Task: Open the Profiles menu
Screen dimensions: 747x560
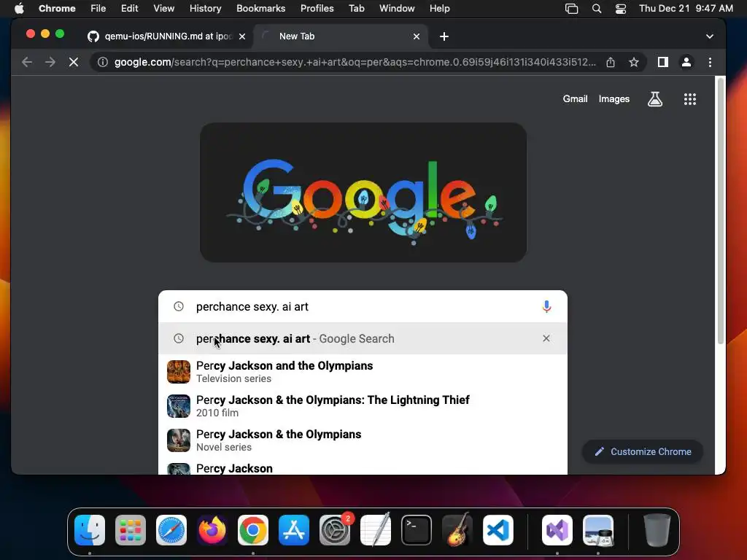Action: point(317,8)
